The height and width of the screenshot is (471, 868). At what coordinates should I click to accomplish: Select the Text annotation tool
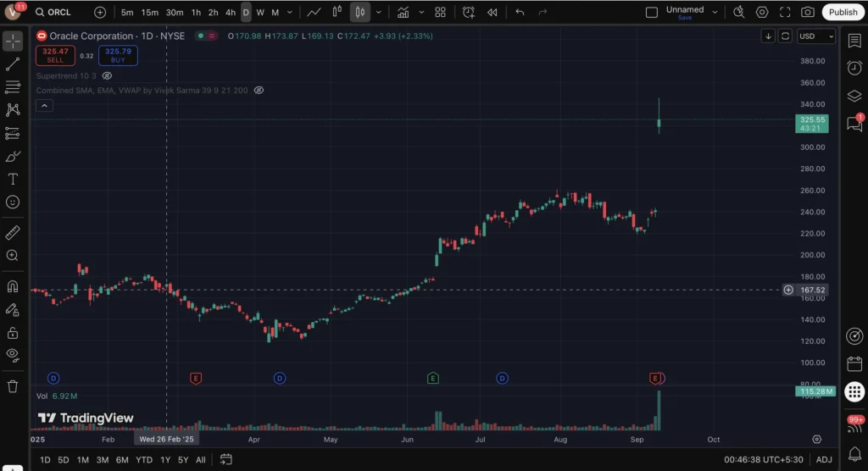13,179
